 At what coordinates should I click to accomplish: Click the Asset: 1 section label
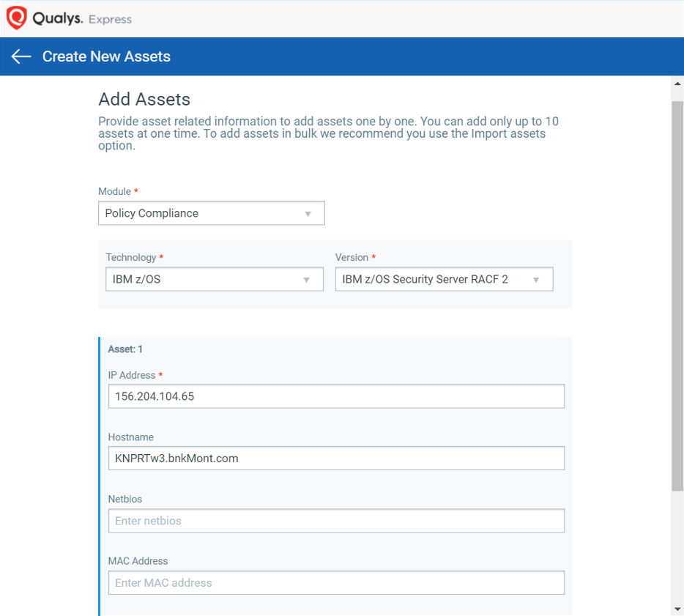pos(125,349)
